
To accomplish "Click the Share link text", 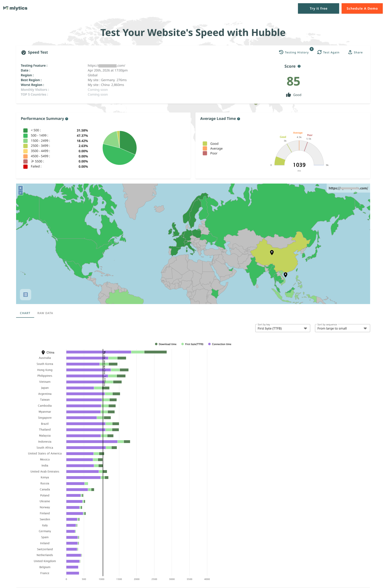I will point(358,52).
